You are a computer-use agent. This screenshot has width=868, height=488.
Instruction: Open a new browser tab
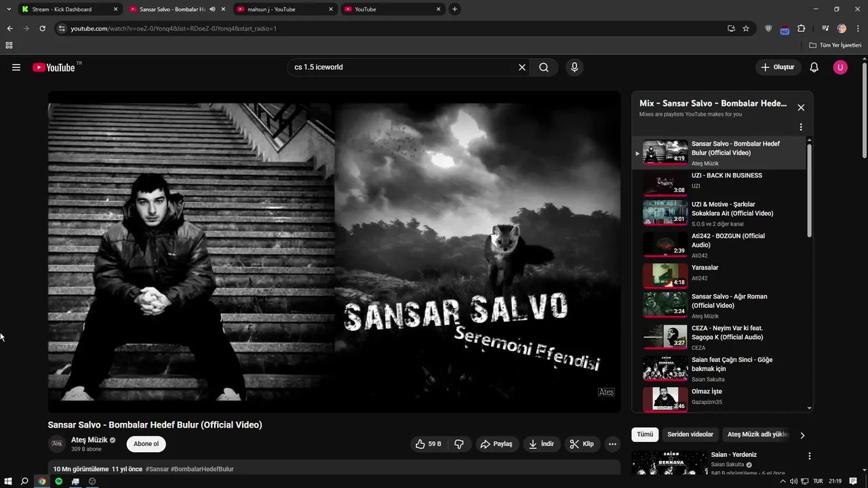[455, 9]
